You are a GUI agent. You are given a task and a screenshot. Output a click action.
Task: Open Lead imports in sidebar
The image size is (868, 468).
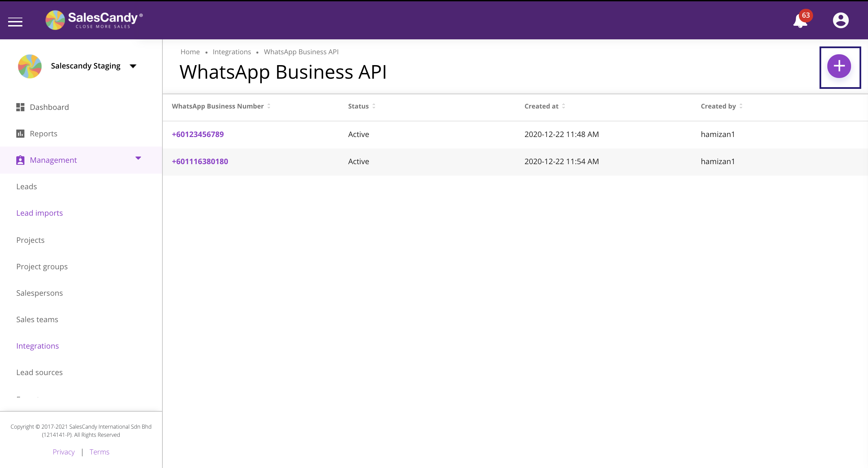click(x=39, y=213)
